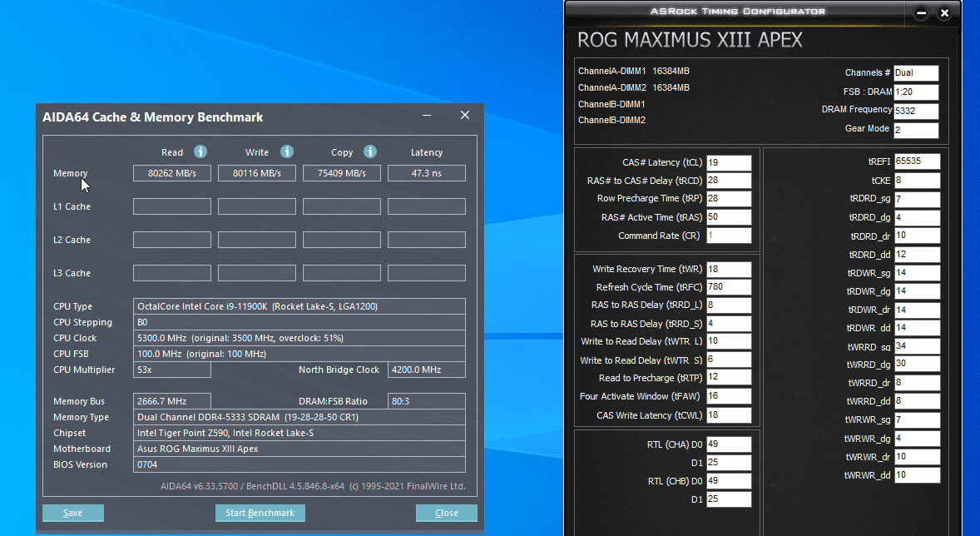The image size is (980, 536).
Task: Click the Read to Precharge (tRTP) field
Action: tap(729, 378)
